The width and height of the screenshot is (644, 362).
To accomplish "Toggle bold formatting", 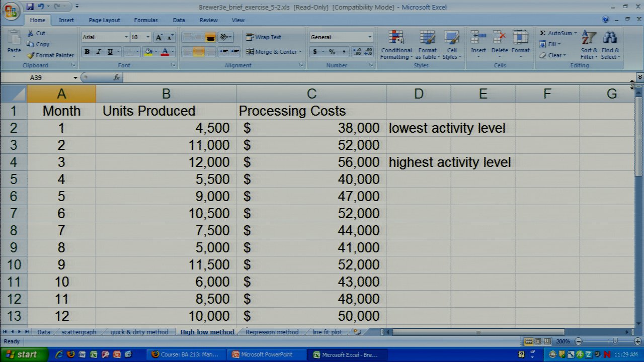I will [x=87, y=52].
